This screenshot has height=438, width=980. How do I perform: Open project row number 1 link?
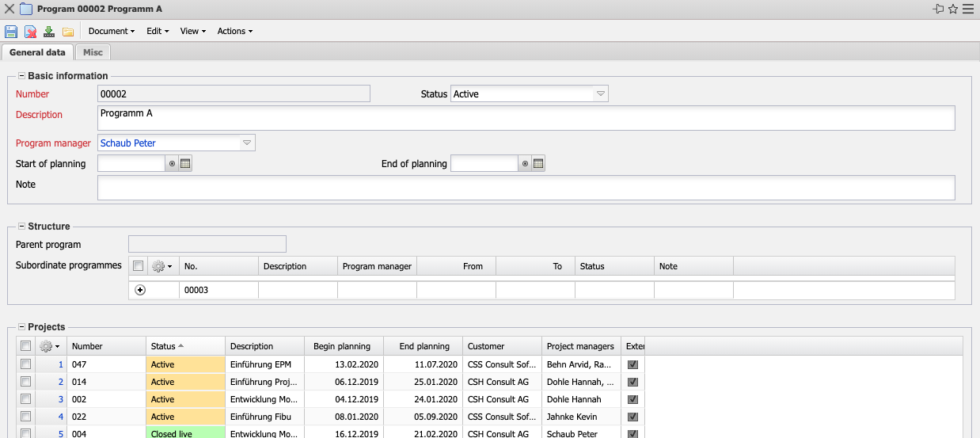60,365
